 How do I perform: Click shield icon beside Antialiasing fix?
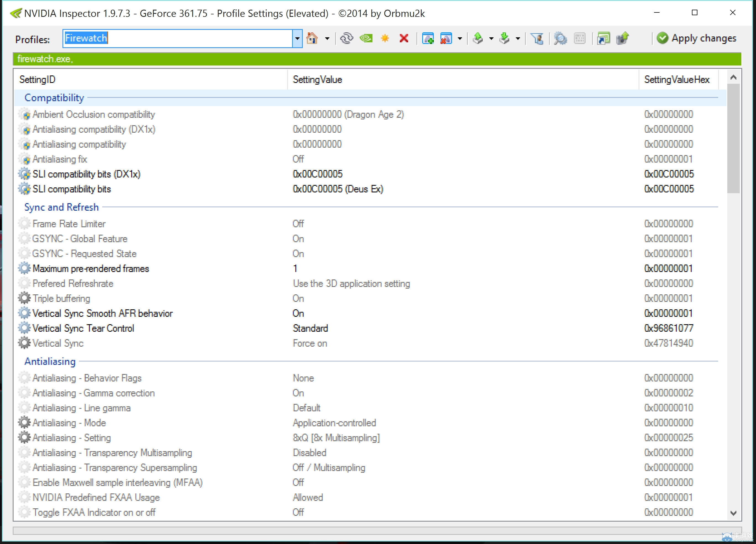(x=24, y=159)
